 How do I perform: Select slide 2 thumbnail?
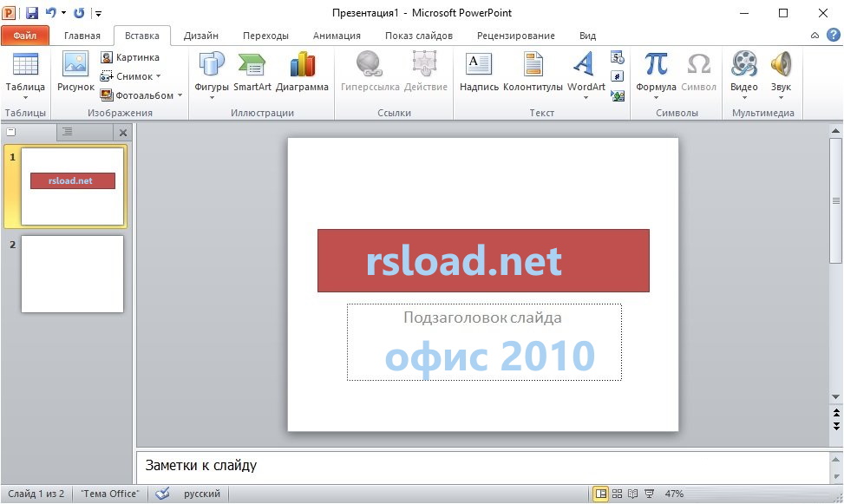(72, 273)
